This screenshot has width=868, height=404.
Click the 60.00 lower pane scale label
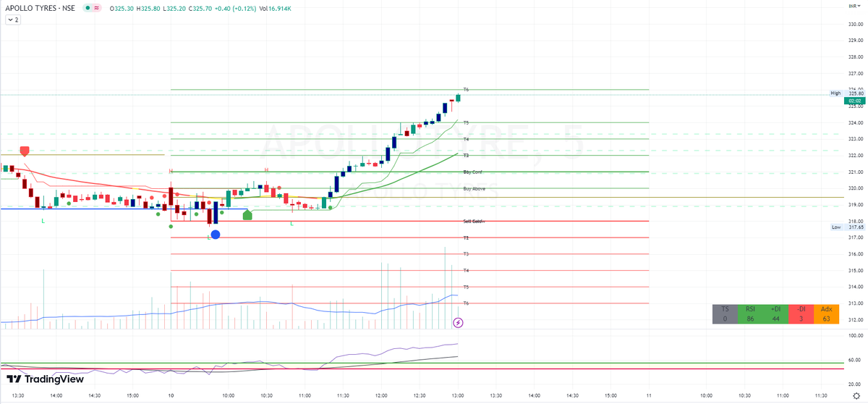[854, 360]
